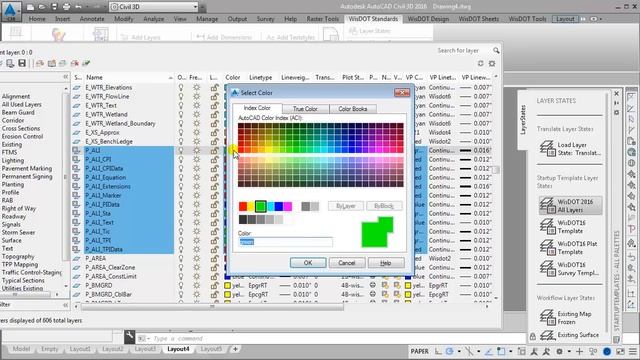Toggle lock icon for P_AREA_ClearZone layer

coord(214,267)
